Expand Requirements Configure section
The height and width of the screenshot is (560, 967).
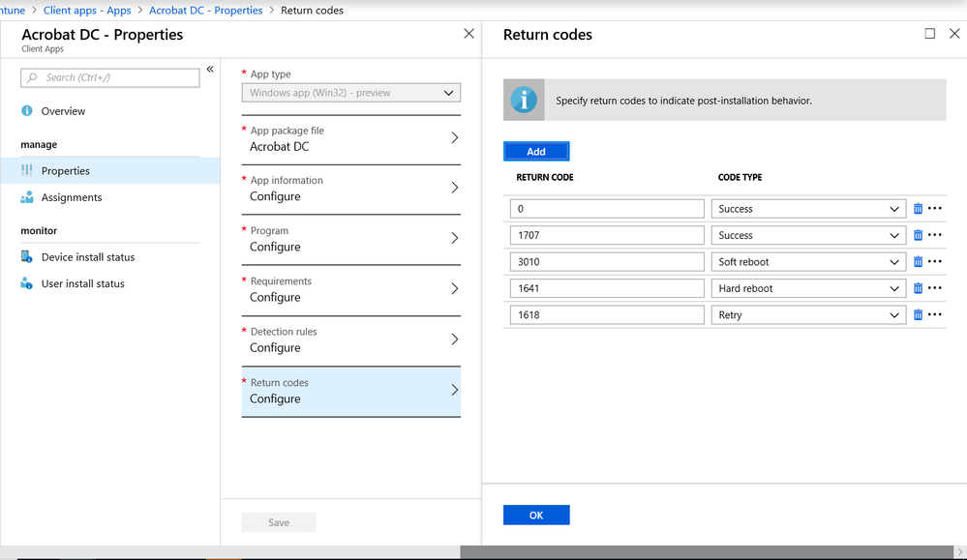[x=351, y=290]
